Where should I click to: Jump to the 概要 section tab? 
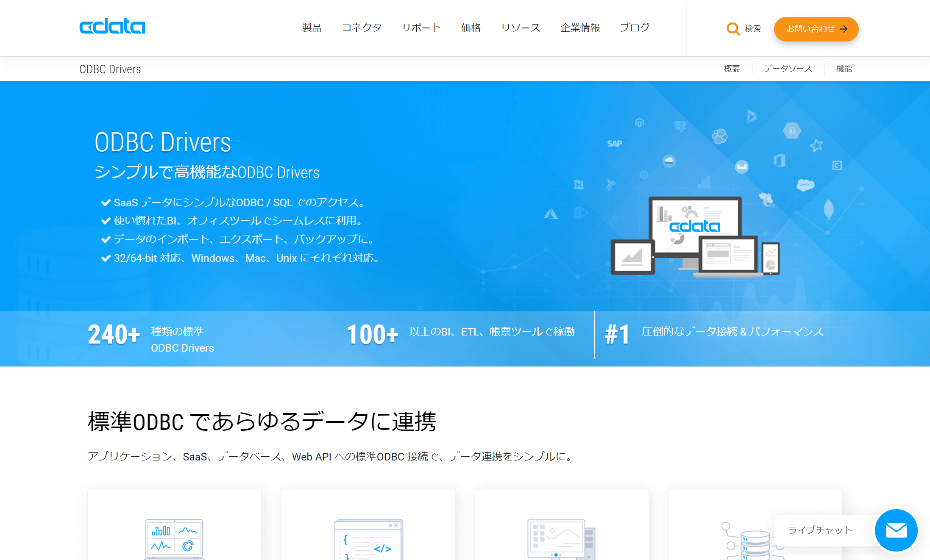tap(732, 69)
